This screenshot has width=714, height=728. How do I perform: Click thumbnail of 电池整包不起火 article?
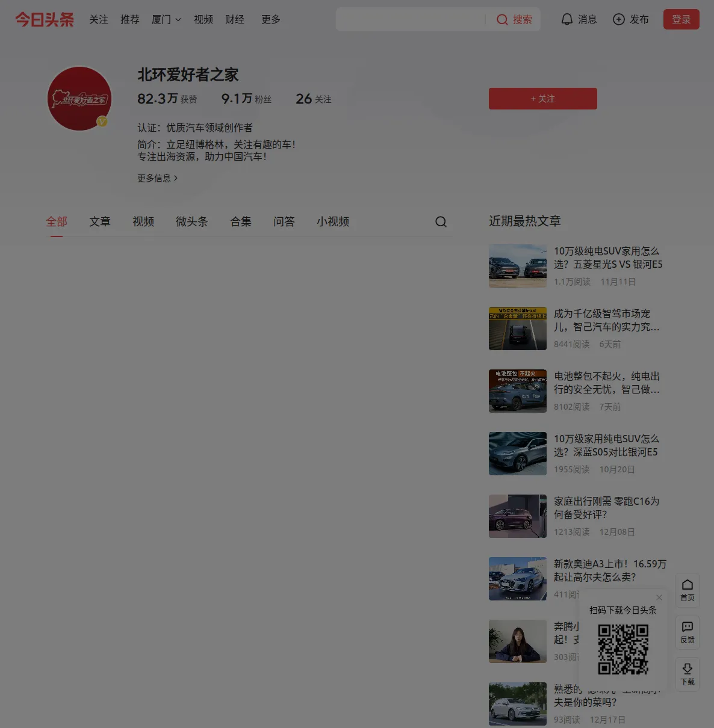tap(518, 391)
